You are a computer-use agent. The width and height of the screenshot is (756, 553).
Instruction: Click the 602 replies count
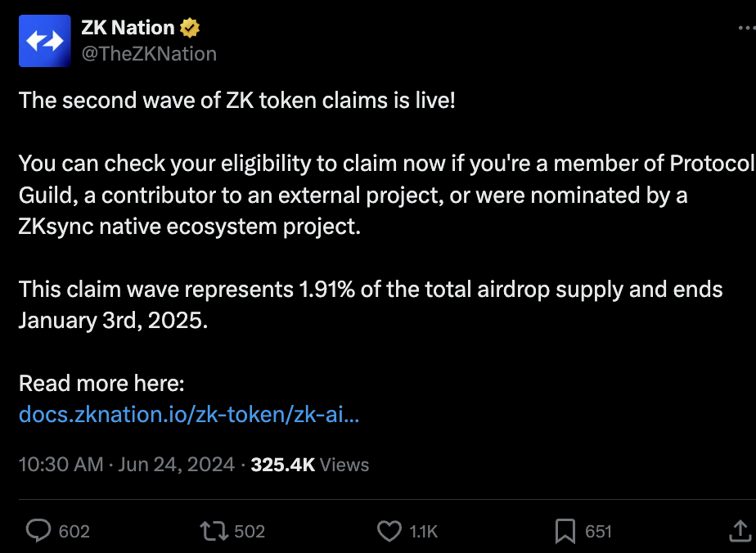(x=74, y=532)
